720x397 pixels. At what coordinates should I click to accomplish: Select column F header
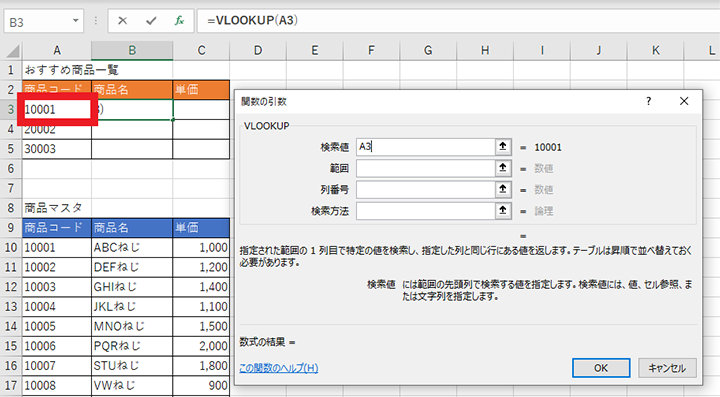pos(371,50)
